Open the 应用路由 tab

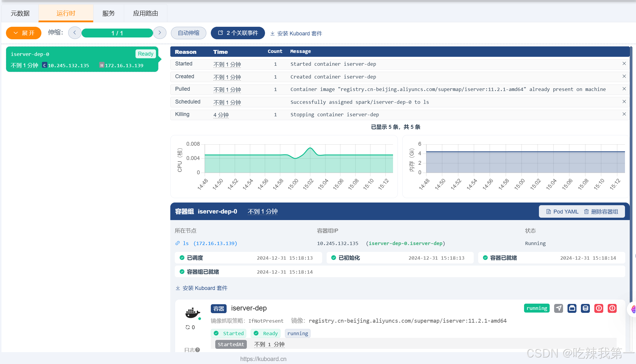click(145, 13)
